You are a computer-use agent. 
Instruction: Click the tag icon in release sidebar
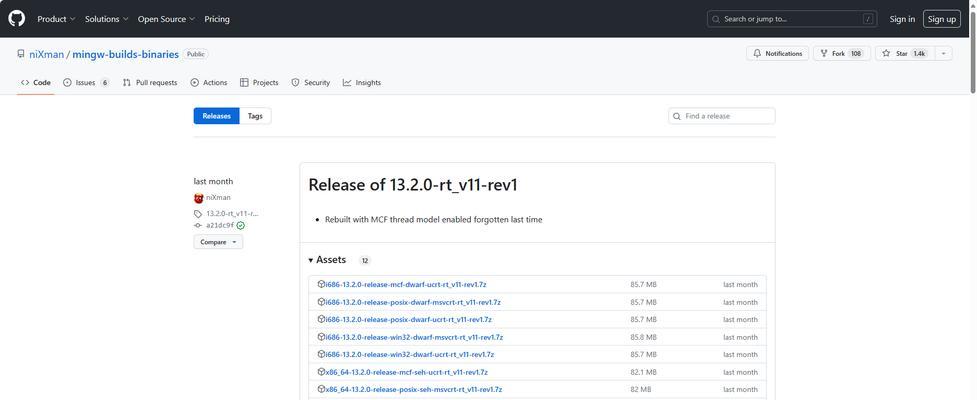click(x=198, y=214)
